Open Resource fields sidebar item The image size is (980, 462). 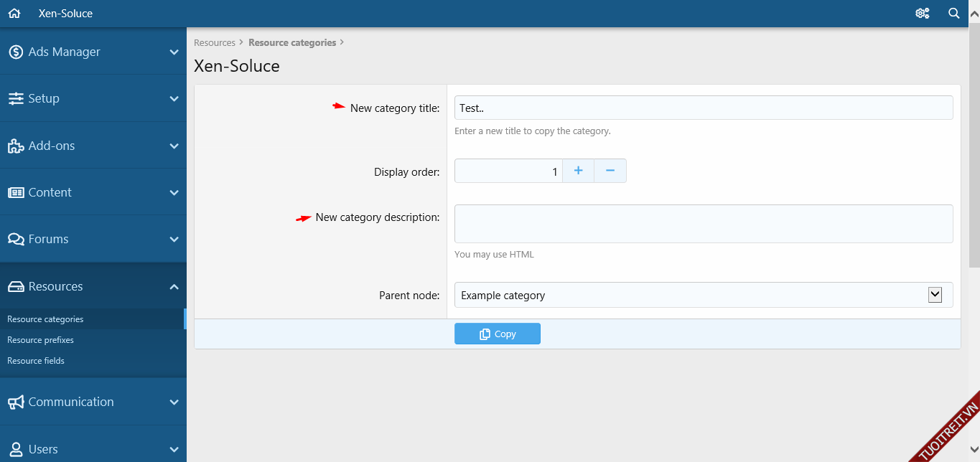36,361
